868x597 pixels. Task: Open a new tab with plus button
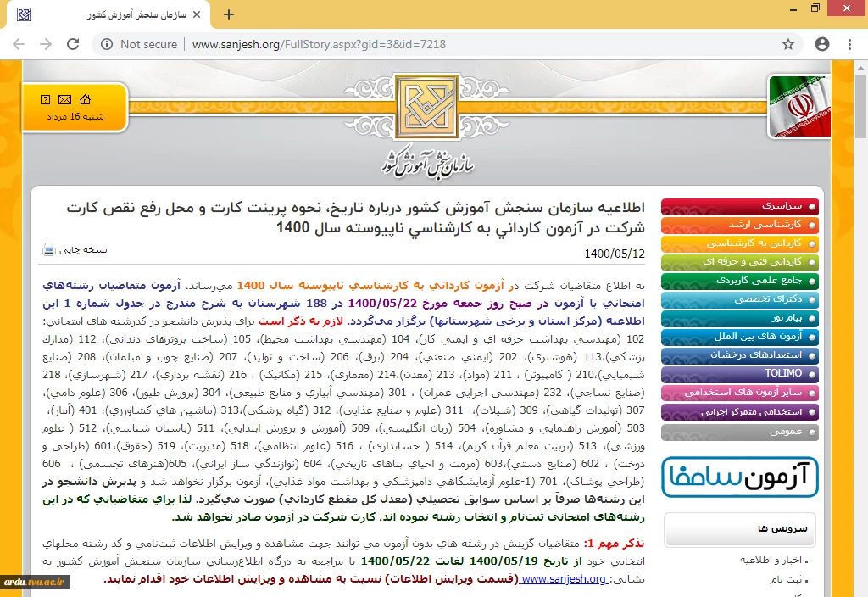coord(229,15)
